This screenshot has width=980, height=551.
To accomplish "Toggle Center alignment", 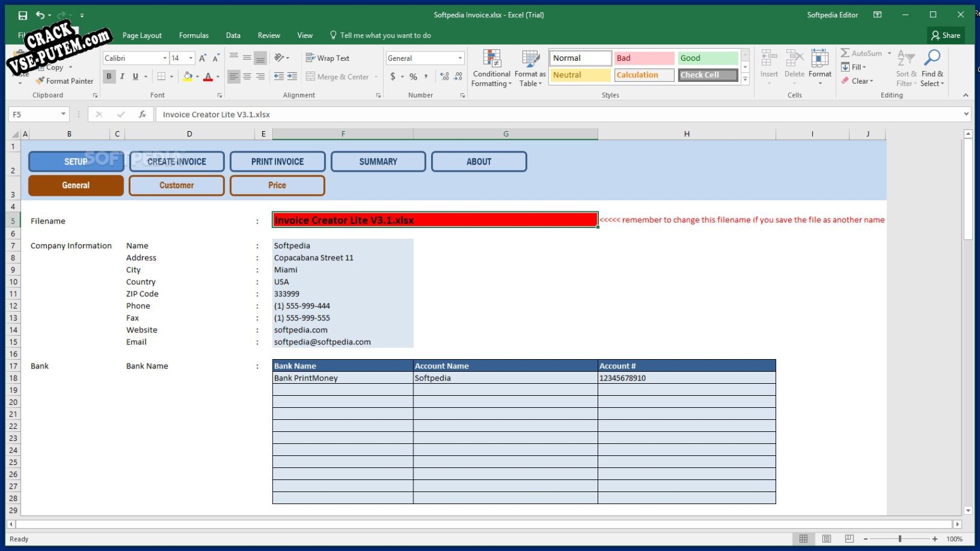I will pyautogui.click(x=247, y=77).
